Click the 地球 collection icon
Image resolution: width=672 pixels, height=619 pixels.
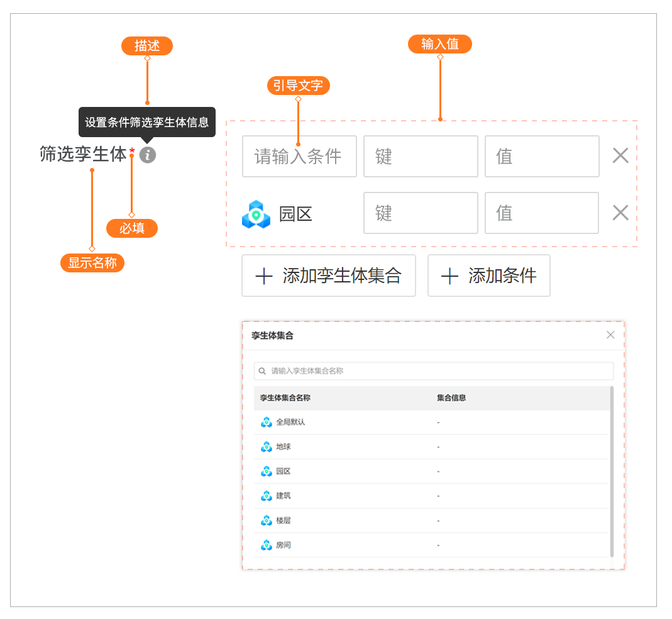267,447
